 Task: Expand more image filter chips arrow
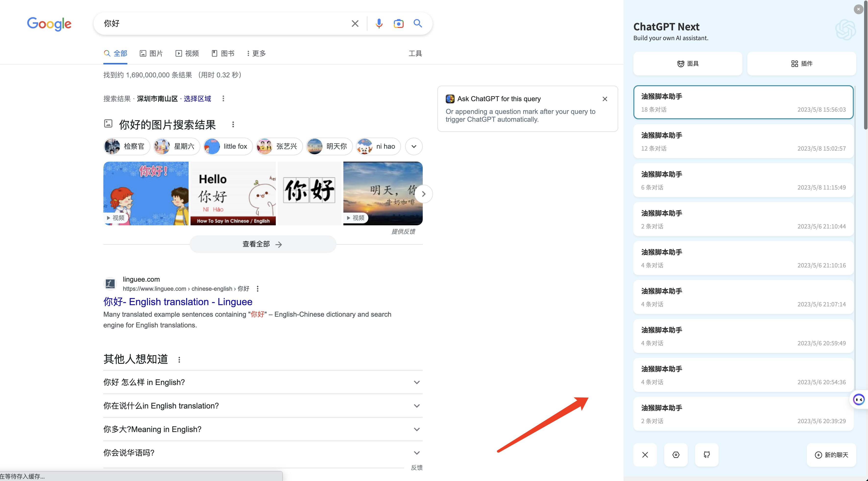pyautogui.click(x=414, y=146)
